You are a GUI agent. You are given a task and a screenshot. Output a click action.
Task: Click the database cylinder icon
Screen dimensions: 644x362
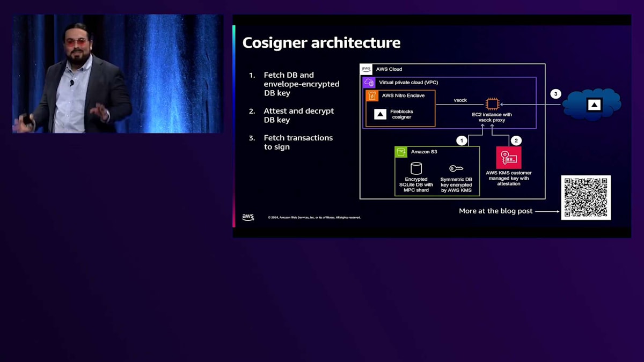point(416,168)
